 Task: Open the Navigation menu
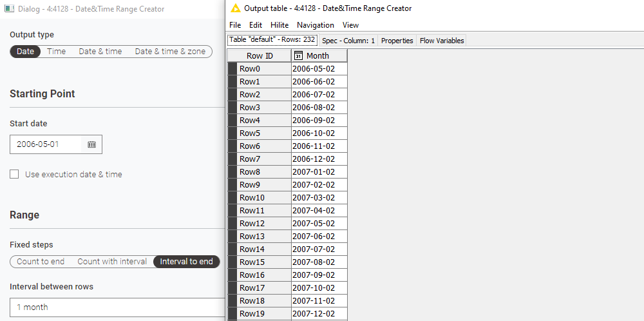pyautogui.click(x=315, y=25)
